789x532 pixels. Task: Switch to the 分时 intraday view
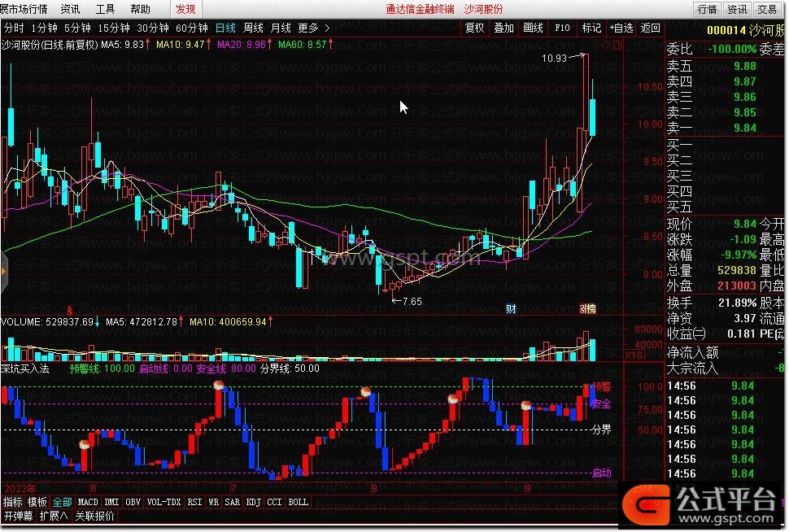tap(14, 28)
